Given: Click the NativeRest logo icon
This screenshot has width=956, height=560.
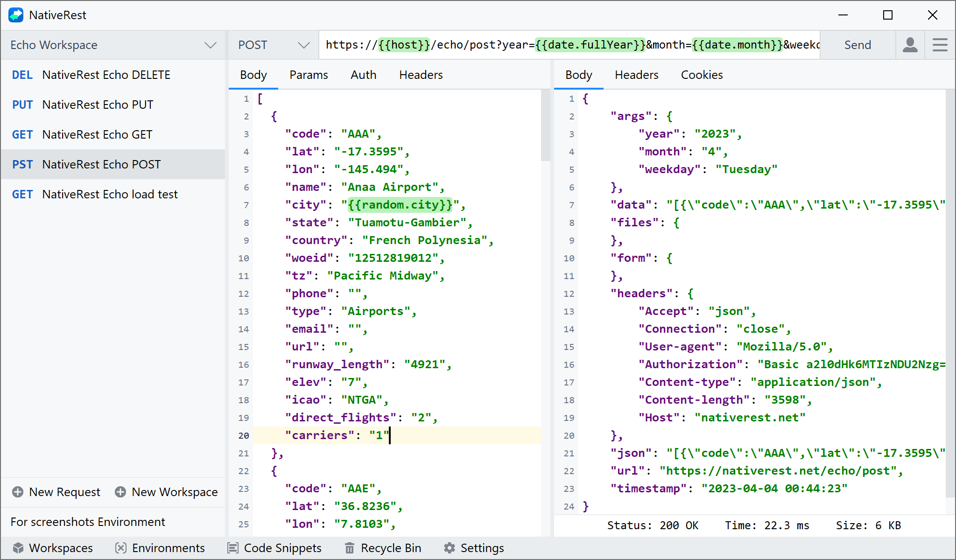Looking at the screenshot, I should (x=15, y=14).
